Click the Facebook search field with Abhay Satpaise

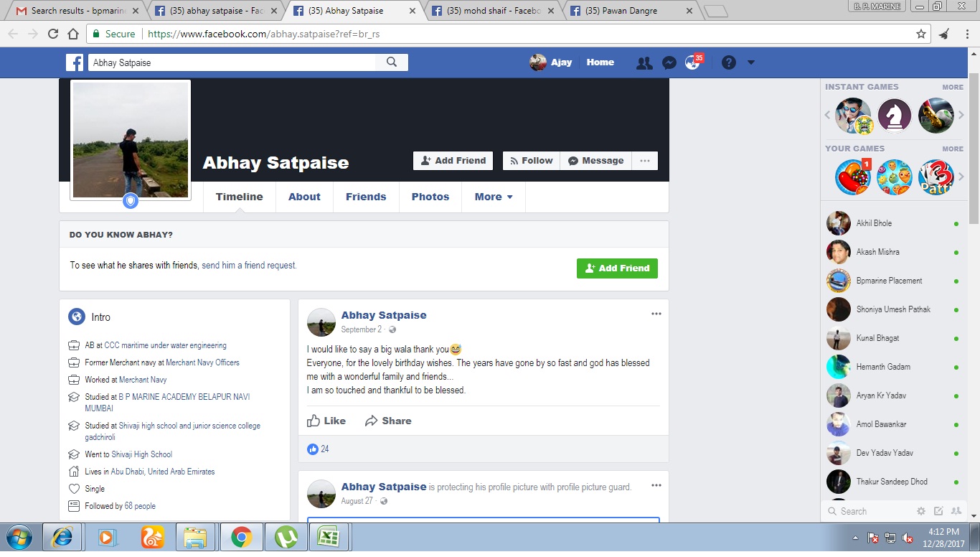coord(232,62)
